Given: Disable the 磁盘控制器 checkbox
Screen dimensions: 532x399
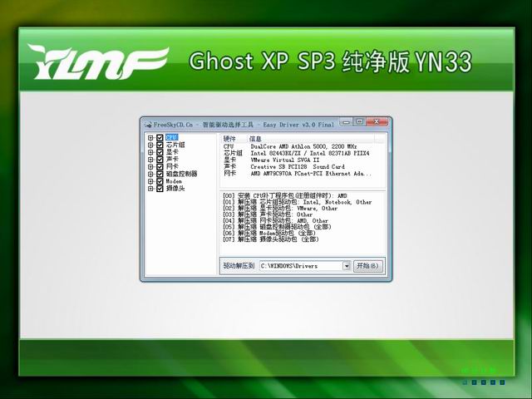Looking at the screenshot, I should point(160,174).
